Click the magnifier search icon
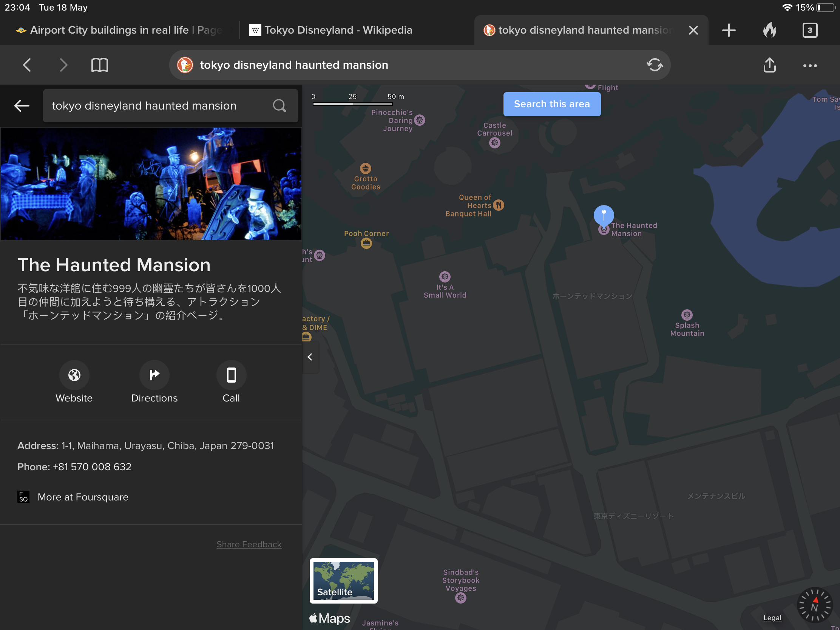 [x=279, y=106]
